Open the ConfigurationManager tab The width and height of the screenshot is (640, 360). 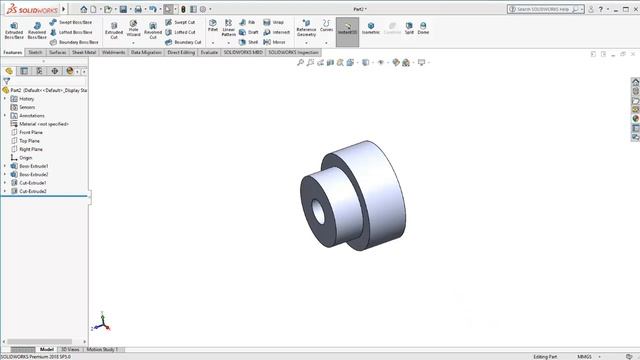click(39, 71)
